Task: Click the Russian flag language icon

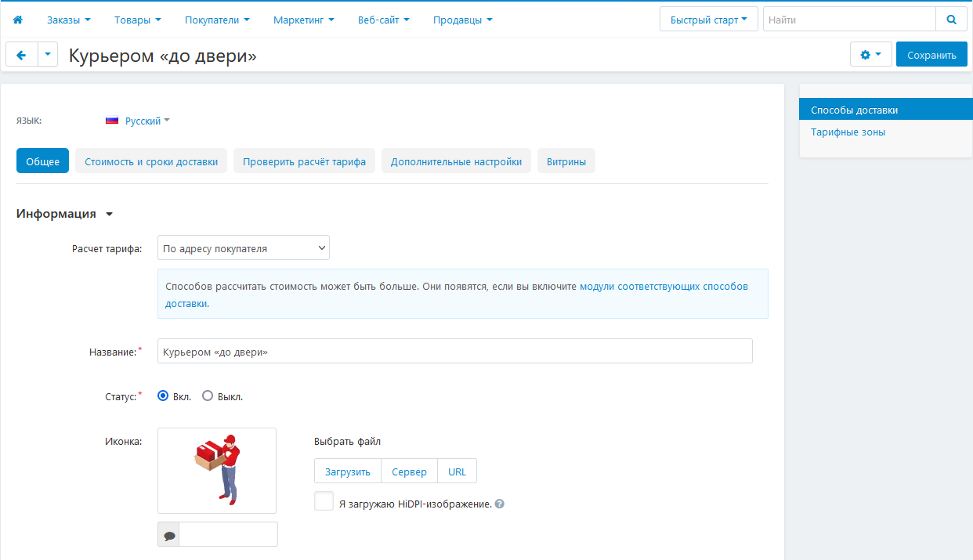Action: (112, 121)
